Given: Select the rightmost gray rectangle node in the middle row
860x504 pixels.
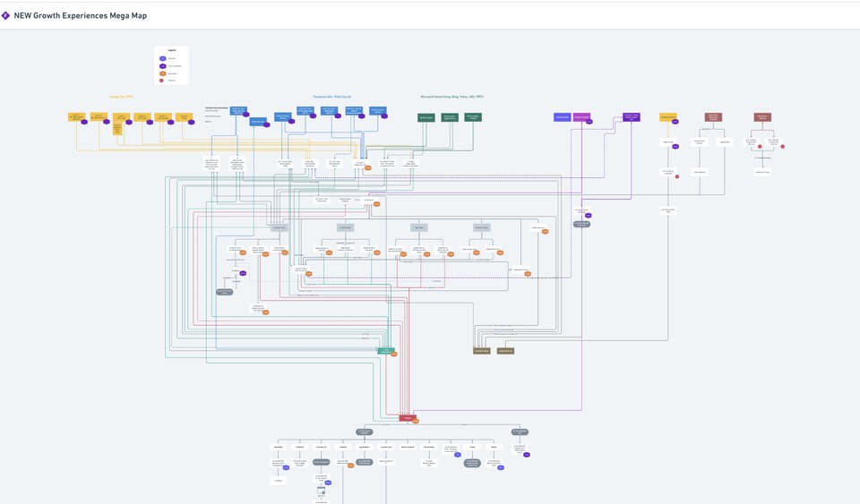Looking at the screenshot, I should [x=482, y=227].
